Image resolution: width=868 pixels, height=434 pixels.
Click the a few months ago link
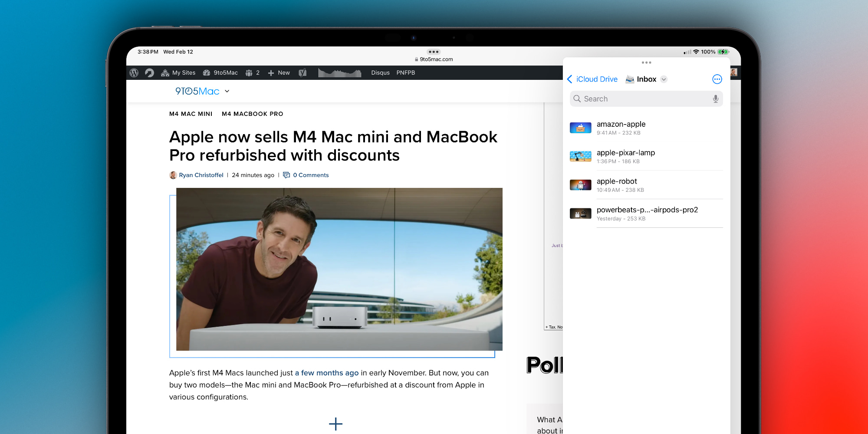pyautogui.click(x=327, y=373)
